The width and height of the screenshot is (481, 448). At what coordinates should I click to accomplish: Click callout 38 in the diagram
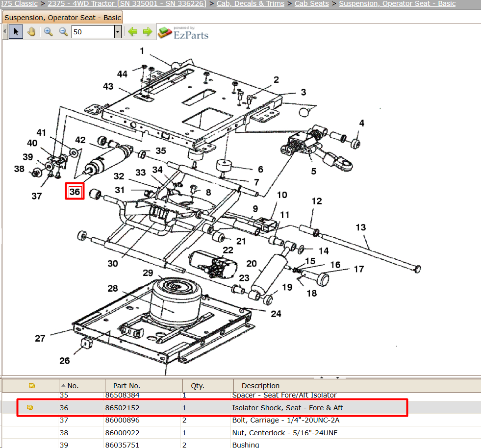coord(19,169)
